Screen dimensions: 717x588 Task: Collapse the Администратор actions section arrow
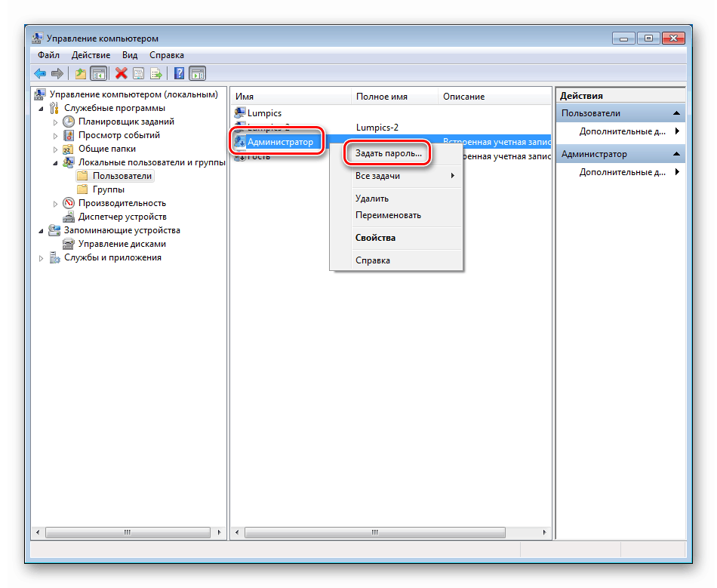coord(677,154)
